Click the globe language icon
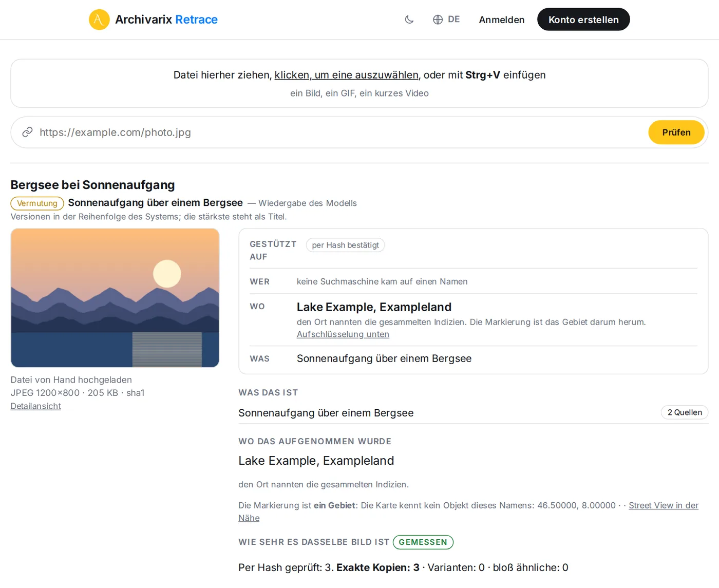The height and width of the screenshot is (588, 719). (438, 20)
